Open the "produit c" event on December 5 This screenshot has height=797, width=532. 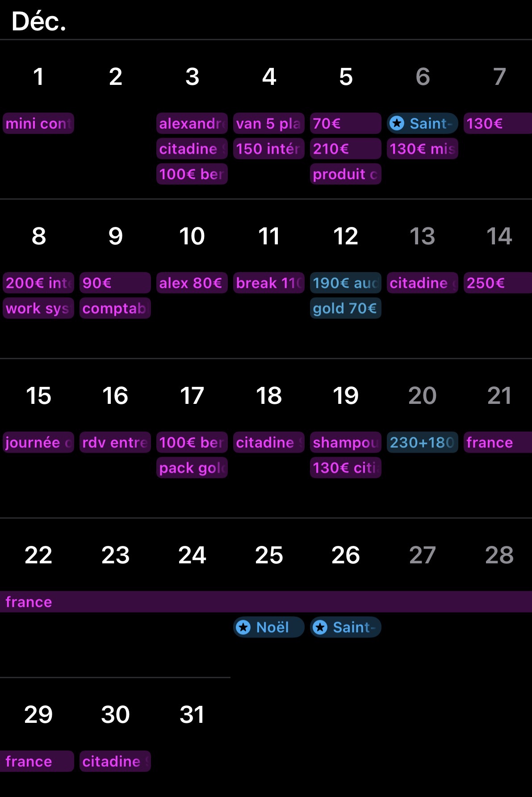345,174
